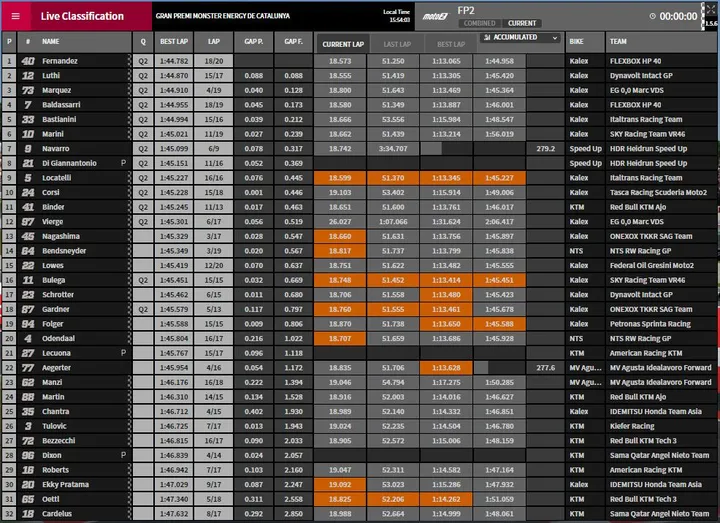Click Chantra's IDEMITSU Honda Team Asia cell
Viewport: 720px width, 523px height.
click(661, 411)
